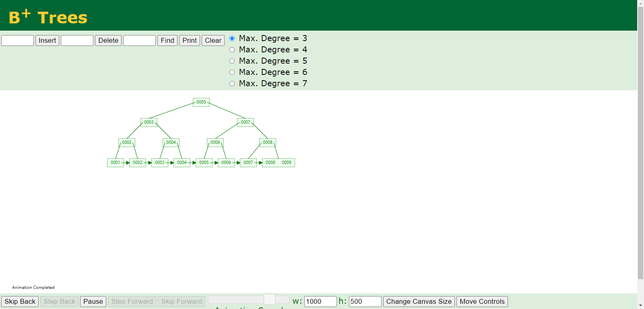
Task: Click internal node 0006 in the third level
Action: (x=215, y=143)
